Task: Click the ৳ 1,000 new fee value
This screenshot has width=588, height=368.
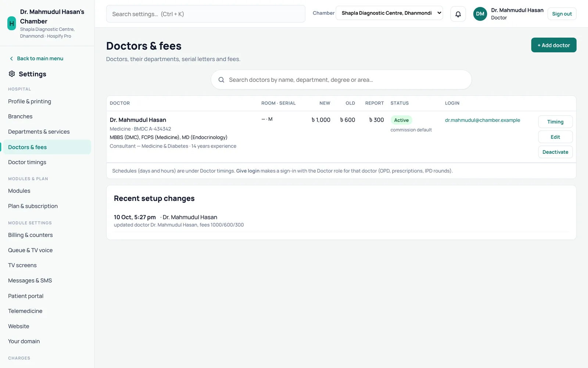Action: tap(321, 120)
